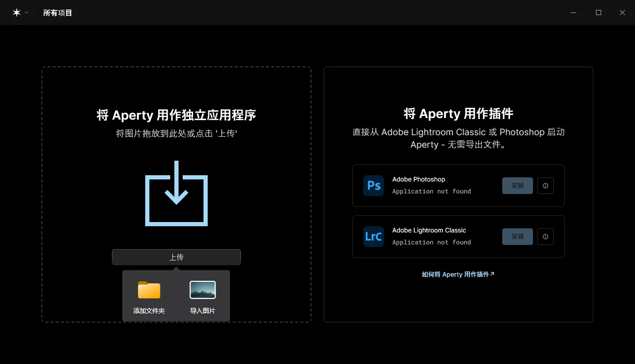Image resolution: width=635 pixels, height=364 pixels.
Task: Click the 'Adobe Lightroom Classic' name text
Action: click(x=429, y=230)
